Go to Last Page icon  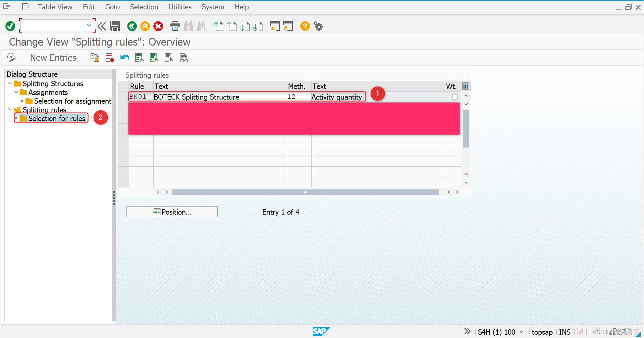[x=258, y=26]
